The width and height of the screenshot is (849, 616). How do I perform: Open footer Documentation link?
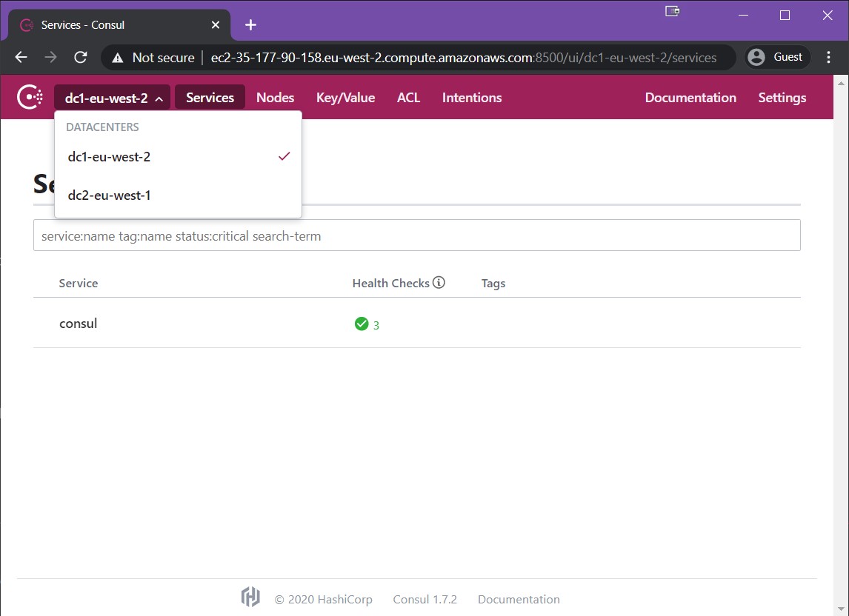click(519, 599)
